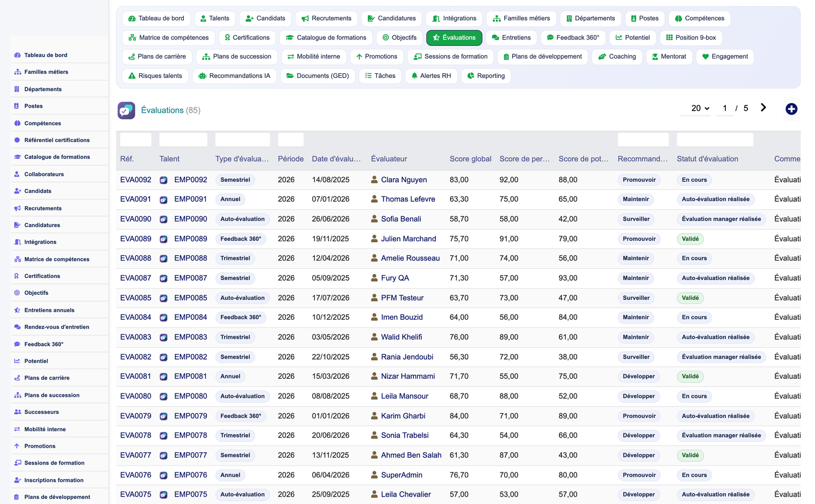Click person icon beside Sofia Benali
This screenshot has width=815, height=504.
coord(374,219)
